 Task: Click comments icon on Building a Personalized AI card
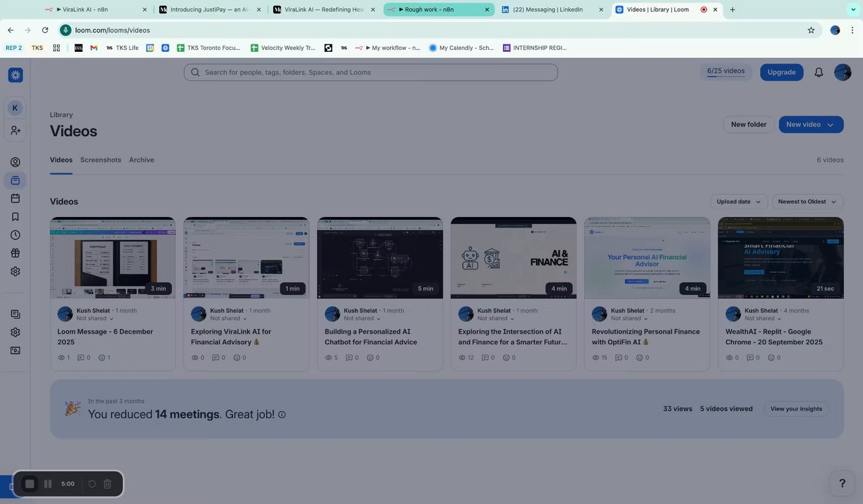(349, 358)
